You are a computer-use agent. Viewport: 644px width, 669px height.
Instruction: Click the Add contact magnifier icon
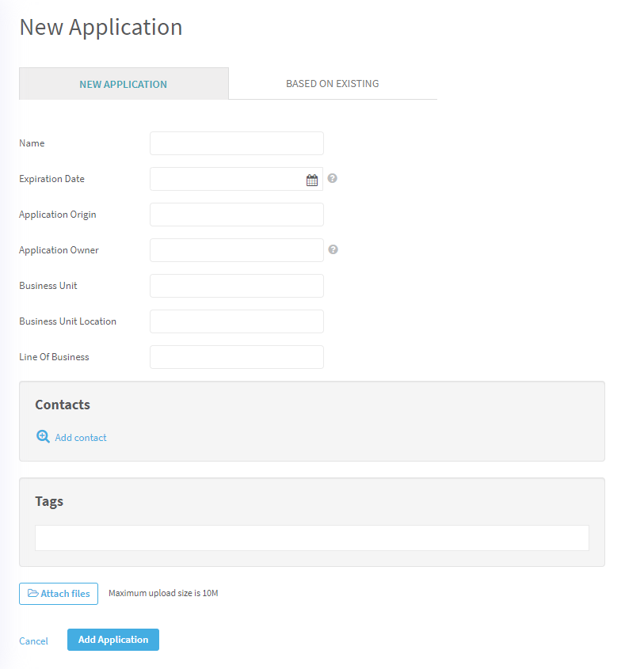(x=44, y=436)
